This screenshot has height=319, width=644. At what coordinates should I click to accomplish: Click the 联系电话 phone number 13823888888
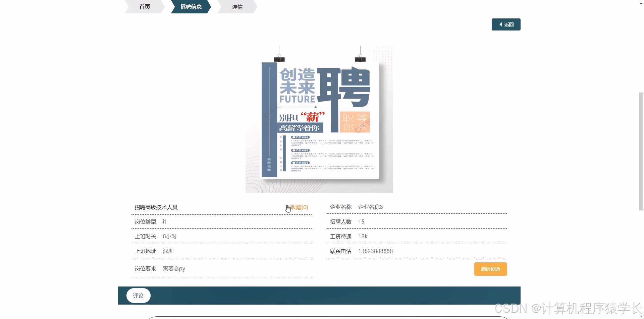pos(375,251)
